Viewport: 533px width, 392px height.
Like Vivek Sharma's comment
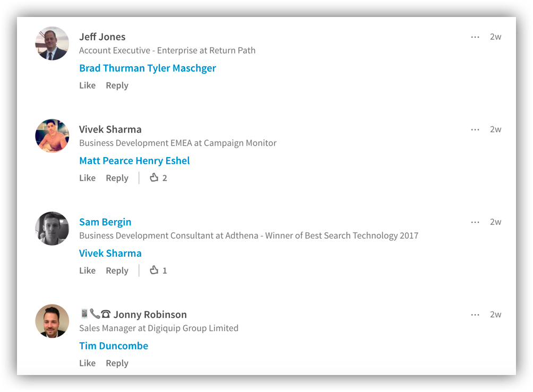pyautogui.click(x=88, y=178)
